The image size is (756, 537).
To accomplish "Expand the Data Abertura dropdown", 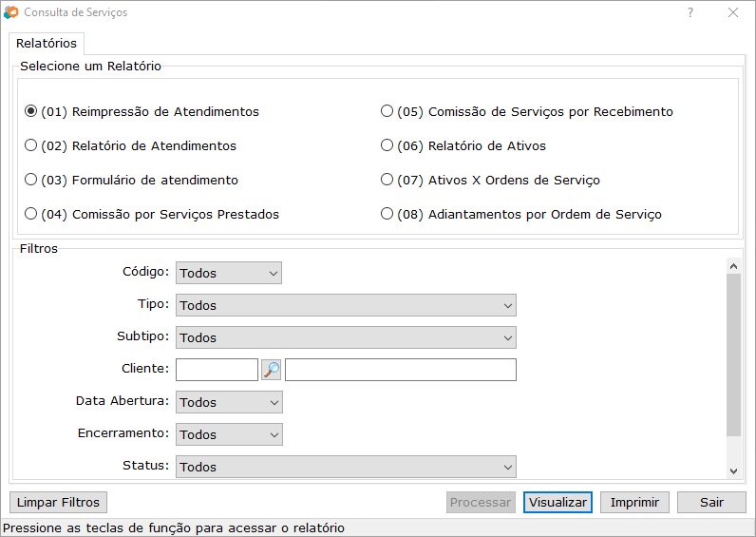I will click(229, 402).
